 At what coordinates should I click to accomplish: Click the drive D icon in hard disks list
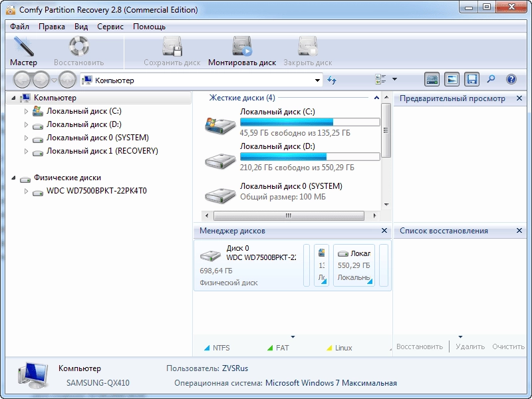(220, 160)
